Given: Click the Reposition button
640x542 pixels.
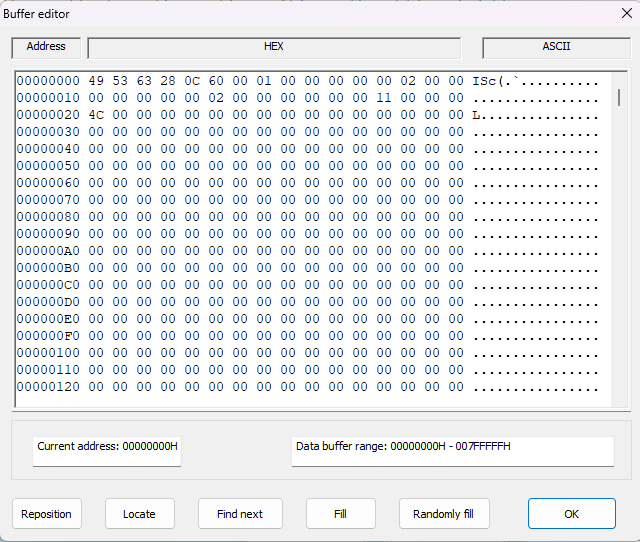Looking at the screenshot, I should click(x=47, y=513).
